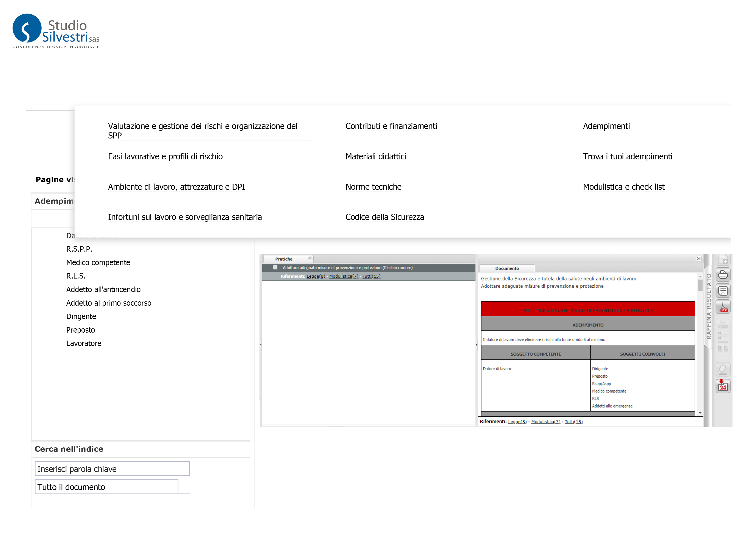Click the printer icon in the sidebar
756x534 pixels.
pyautogui.click(x=723, y=274)
